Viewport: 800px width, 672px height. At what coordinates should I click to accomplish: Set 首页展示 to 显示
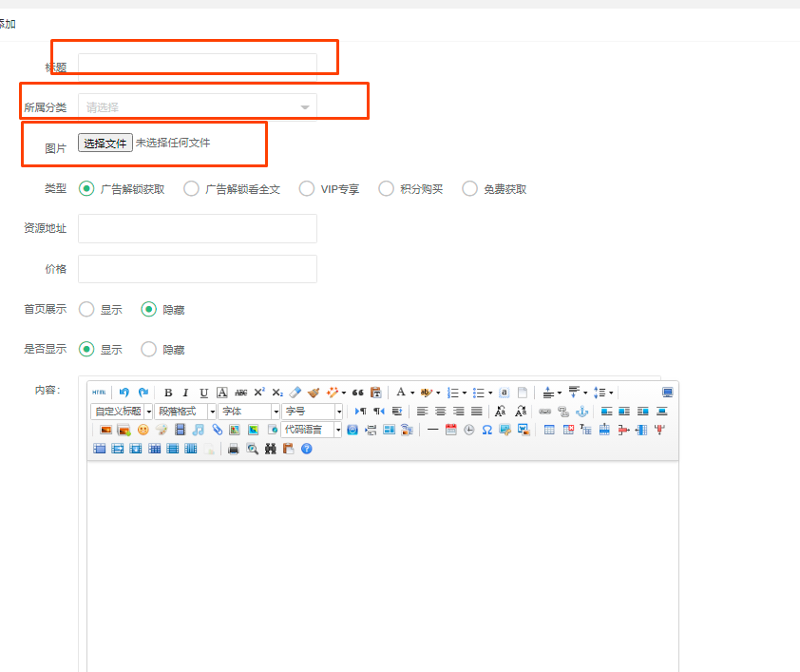[x=86, y=309]
